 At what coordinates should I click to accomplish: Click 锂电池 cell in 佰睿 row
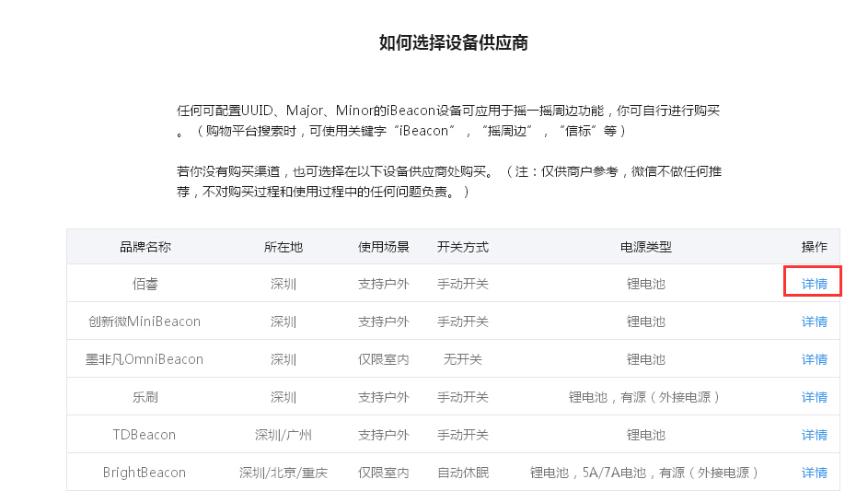tap(645, 284)
